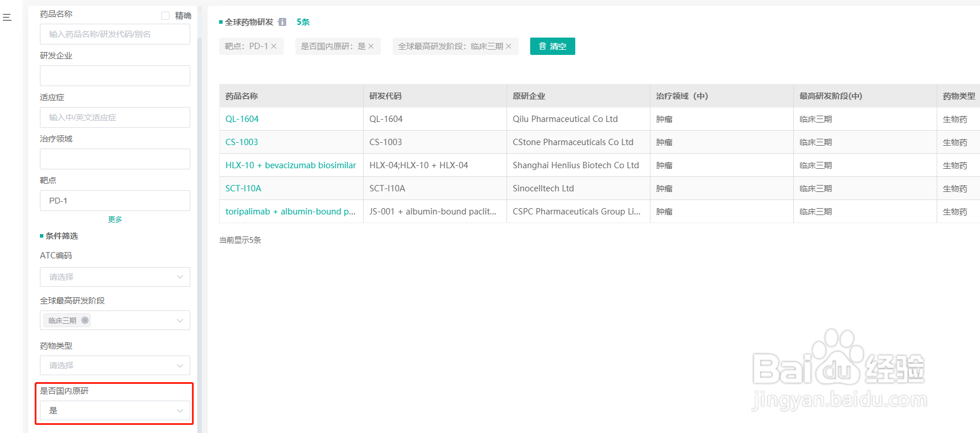Click the 药品名称 column header
Screen dimensions: 980x433
(291, 96)
